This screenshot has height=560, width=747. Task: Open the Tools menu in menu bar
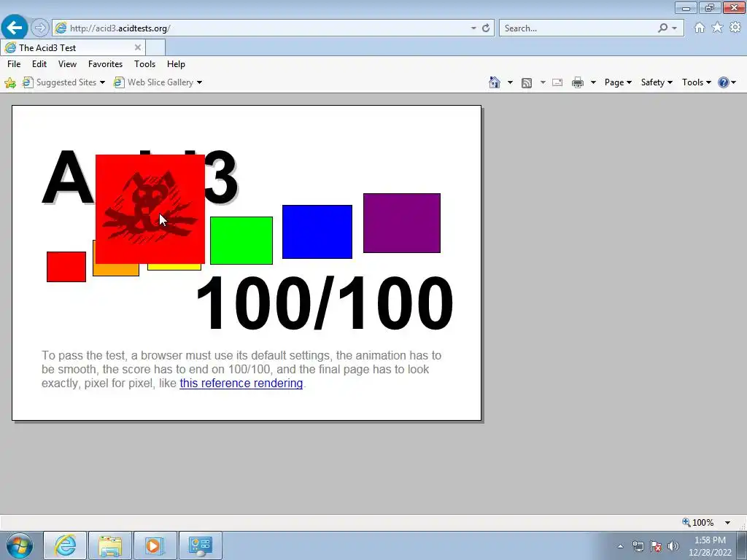coord(145,64)
